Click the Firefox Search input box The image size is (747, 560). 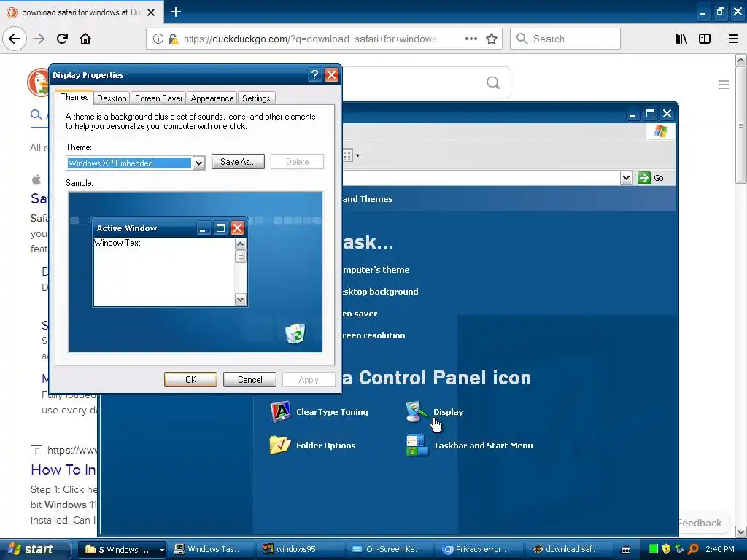(x=565, y=39)
